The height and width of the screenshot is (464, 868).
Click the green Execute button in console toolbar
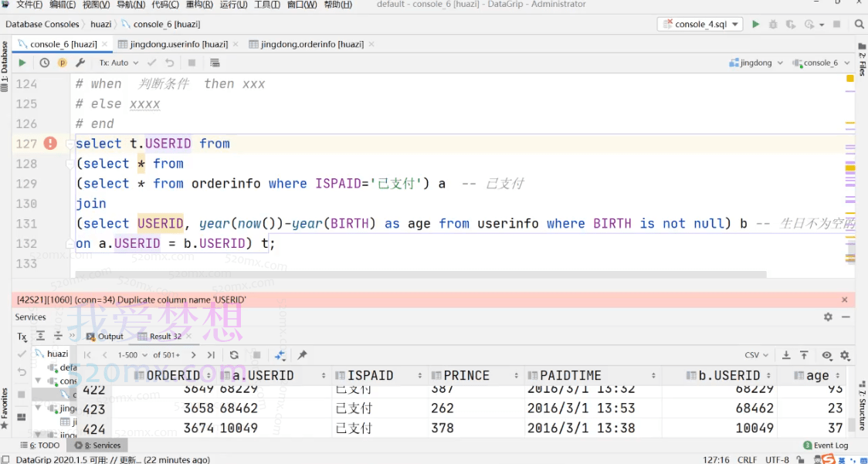(22, 63)
